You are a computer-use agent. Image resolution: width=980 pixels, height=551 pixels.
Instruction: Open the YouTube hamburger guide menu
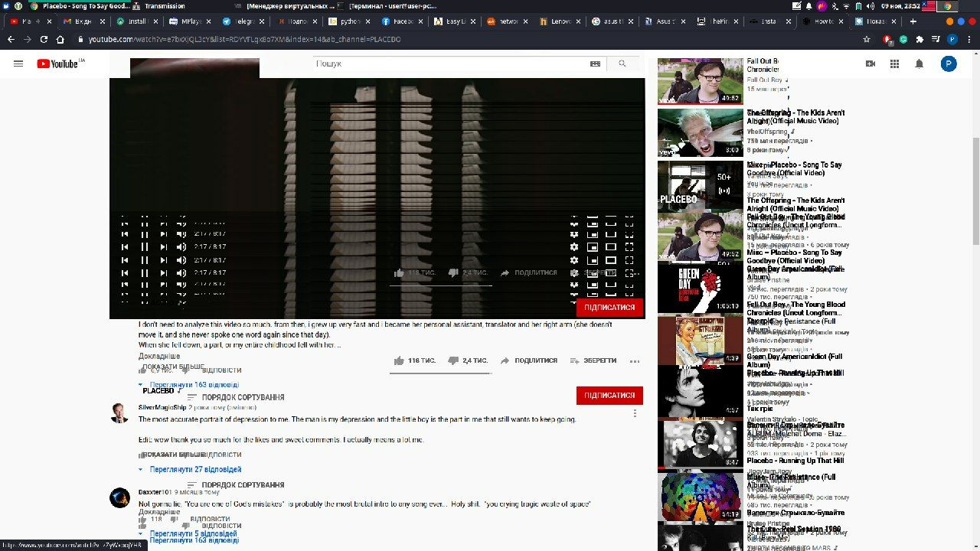[18, 64]
